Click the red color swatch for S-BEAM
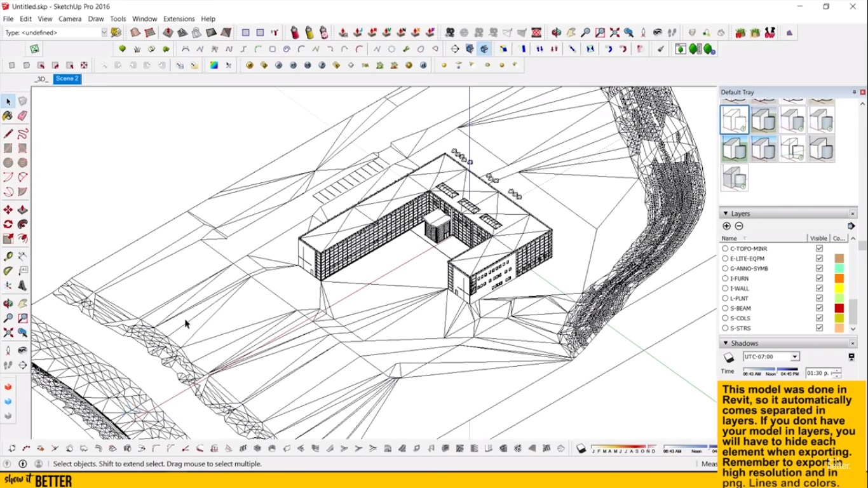868x488 pixels. (x=839, y=308)
